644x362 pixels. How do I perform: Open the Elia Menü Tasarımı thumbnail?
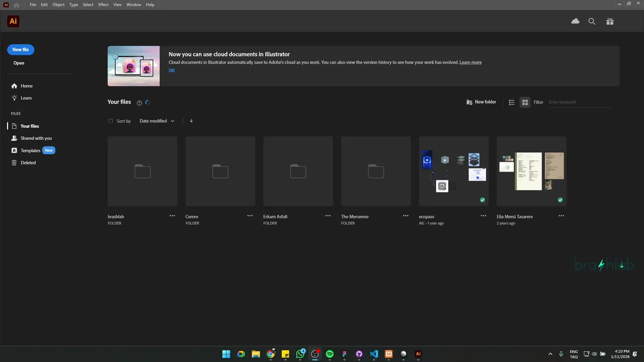coord(531,171)
